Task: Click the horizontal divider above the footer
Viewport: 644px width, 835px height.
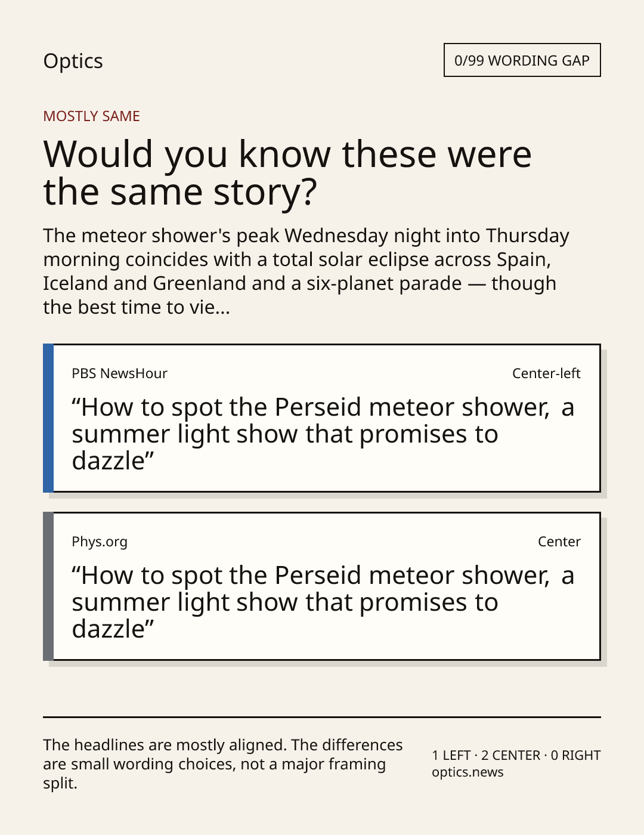Action: [322, 717]
